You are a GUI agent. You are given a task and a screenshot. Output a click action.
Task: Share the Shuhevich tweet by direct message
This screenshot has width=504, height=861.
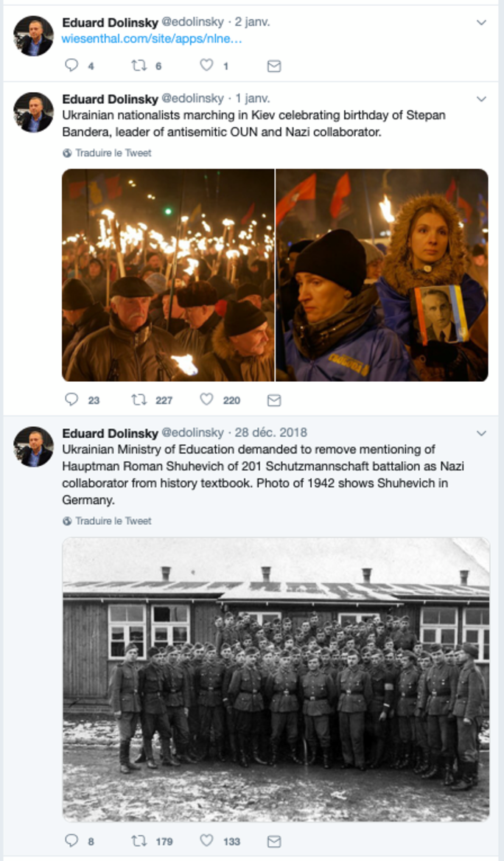click(273, 841)
